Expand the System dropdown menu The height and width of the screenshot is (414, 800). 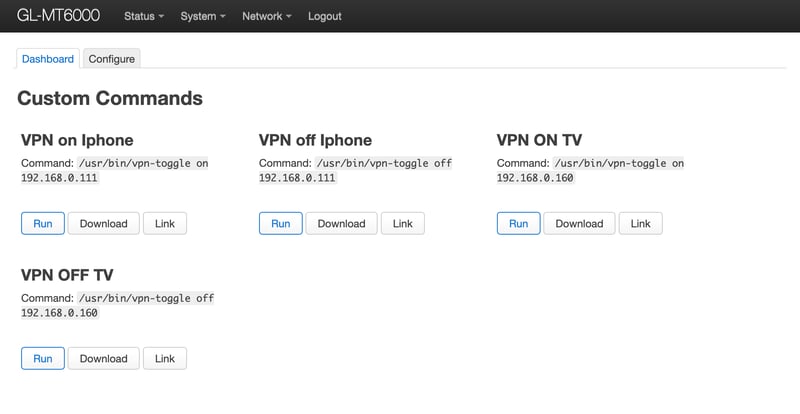click(203, 16)
